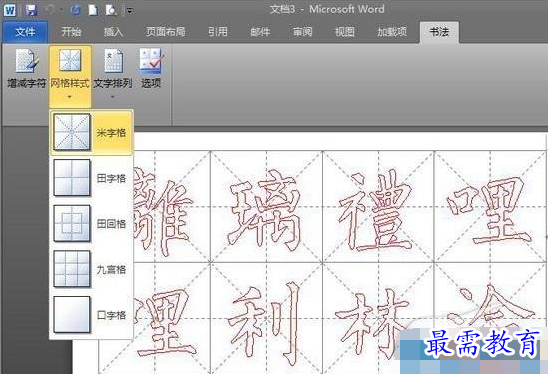Open the 文件 tab
548x374 pixels.
tap(25, 32)
